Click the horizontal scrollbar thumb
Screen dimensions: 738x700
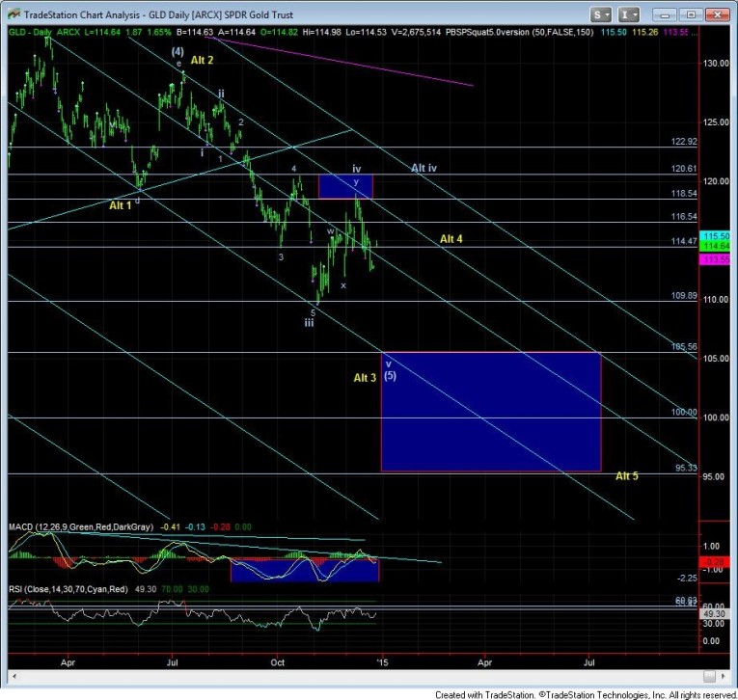tap(709, 677)
